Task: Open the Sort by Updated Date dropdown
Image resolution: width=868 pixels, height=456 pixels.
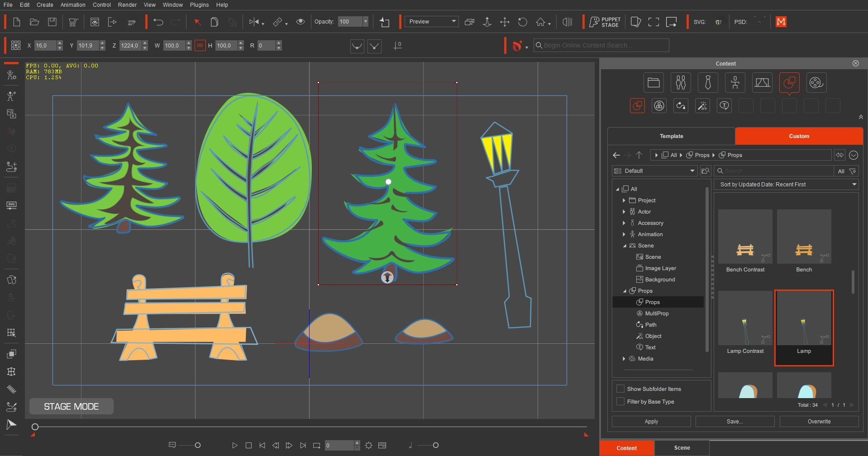Action: 786,184
